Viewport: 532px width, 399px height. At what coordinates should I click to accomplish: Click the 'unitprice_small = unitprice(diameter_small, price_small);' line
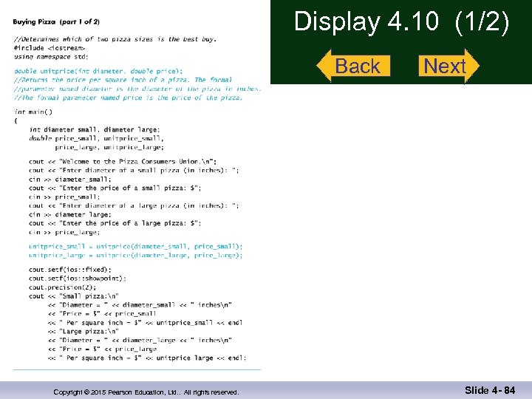[x=136, y=247]
